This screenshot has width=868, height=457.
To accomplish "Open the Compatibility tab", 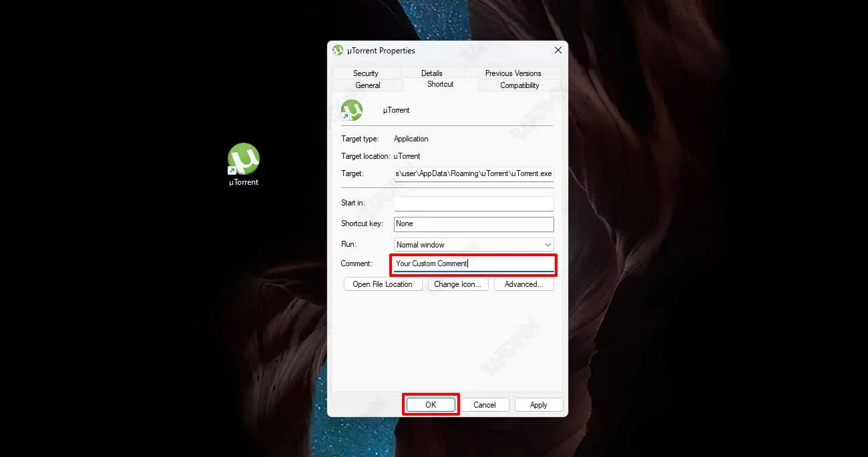I will [519, 85].
